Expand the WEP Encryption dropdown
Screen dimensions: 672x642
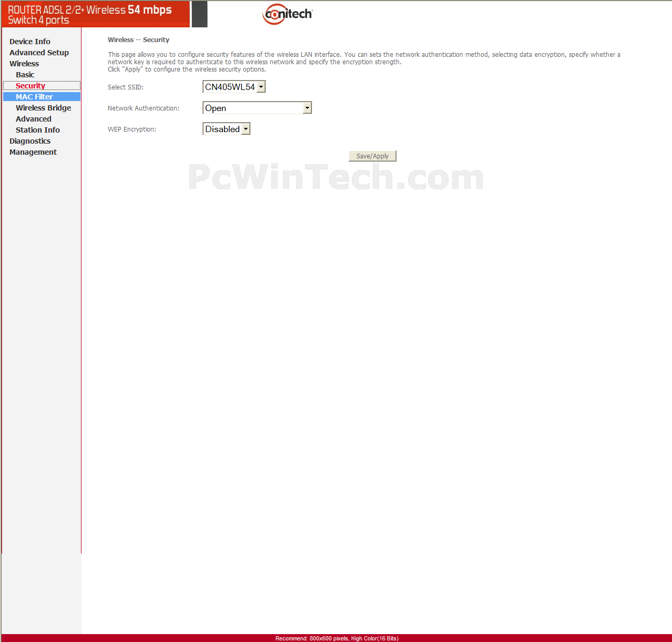coord(227,129)
